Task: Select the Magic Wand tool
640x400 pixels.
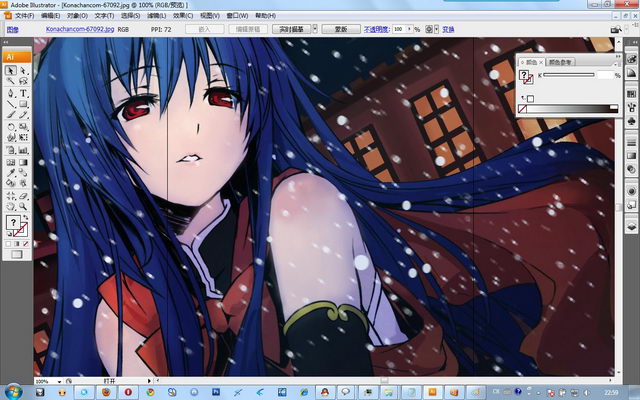Action: (11, 81)
